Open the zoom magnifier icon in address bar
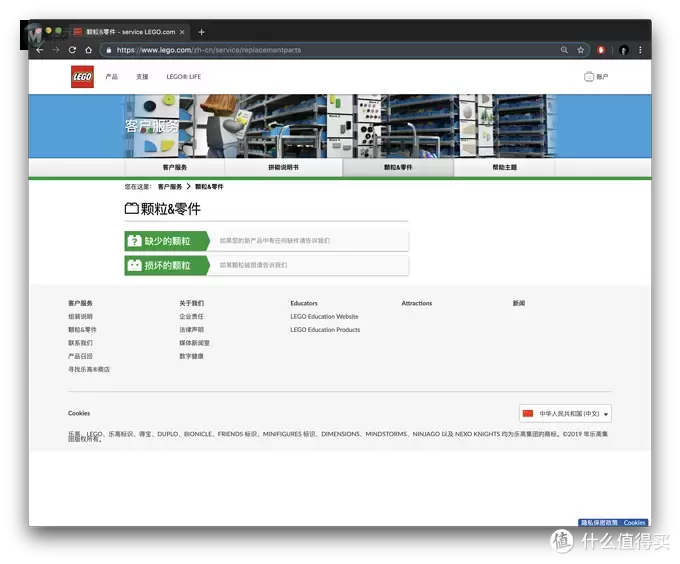Screen dimensions: 680x564 pos(564,50)
